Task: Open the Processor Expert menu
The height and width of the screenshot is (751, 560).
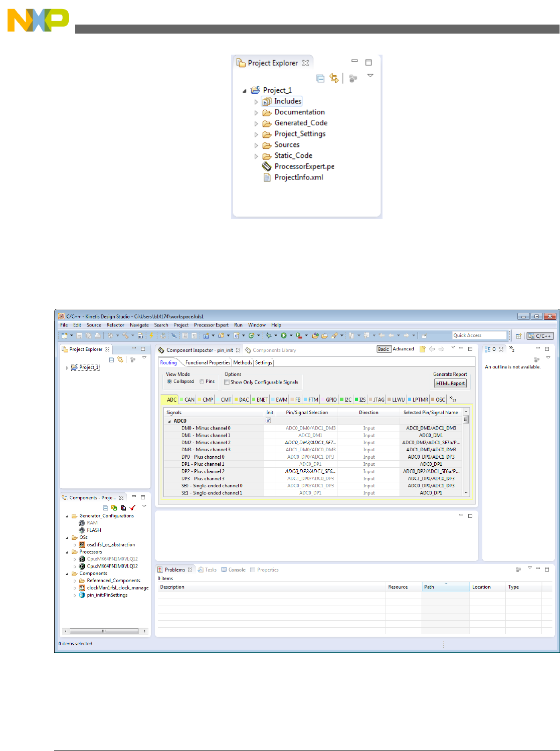Action: (x=211, y=325)
